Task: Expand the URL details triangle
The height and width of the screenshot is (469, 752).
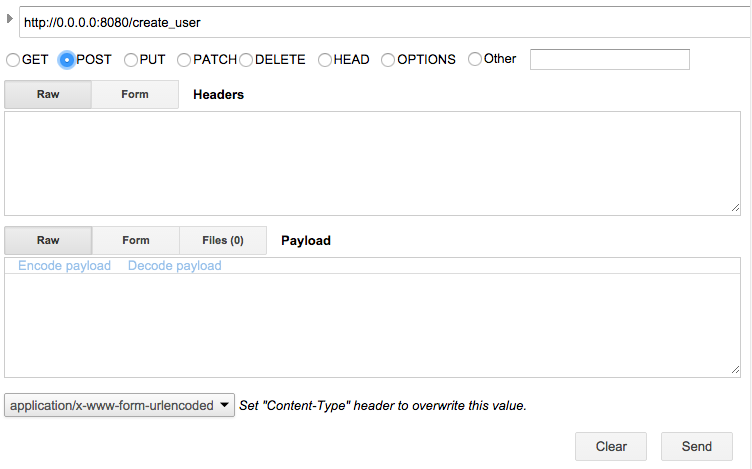Action: (x=10, y=19)
